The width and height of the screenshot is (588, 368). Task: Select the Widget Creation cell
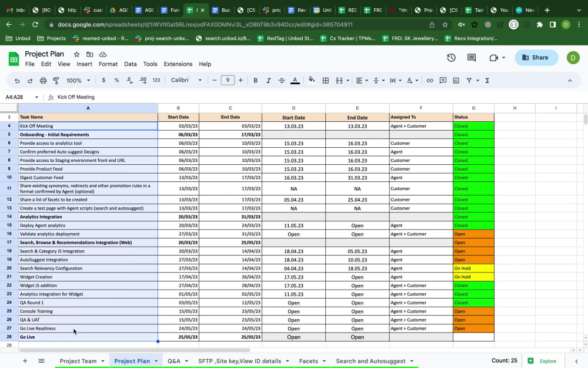point(88,277)
